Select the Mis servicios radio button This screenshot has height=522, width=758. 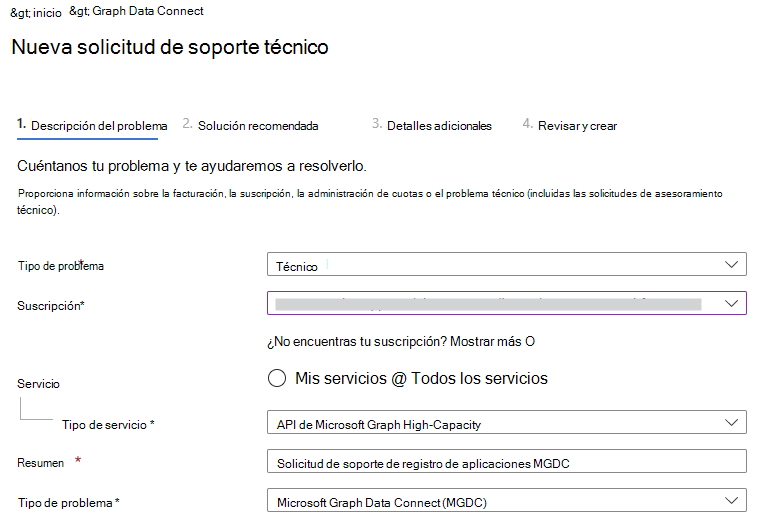pos(277,378)
